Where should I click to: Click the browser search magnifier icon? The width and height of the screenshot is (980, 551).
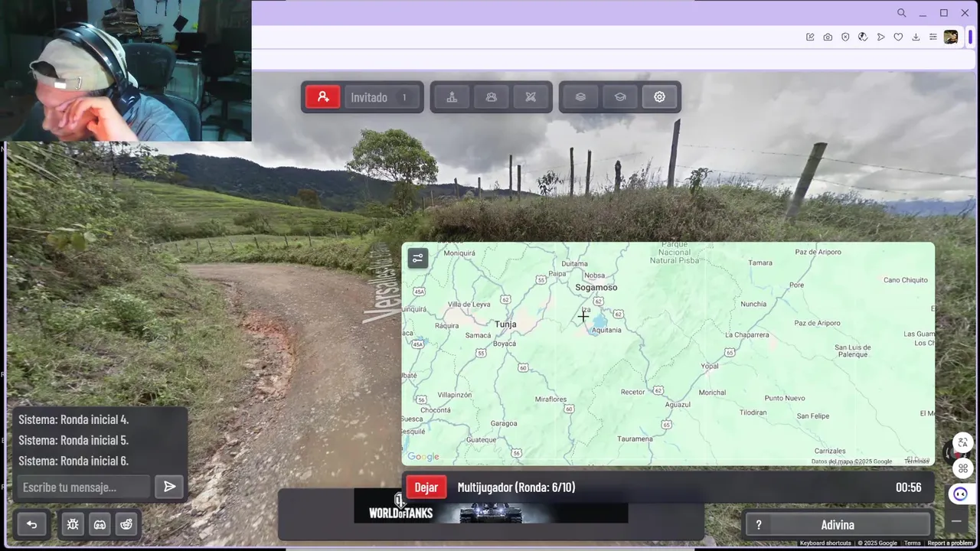tap(901, 13)
